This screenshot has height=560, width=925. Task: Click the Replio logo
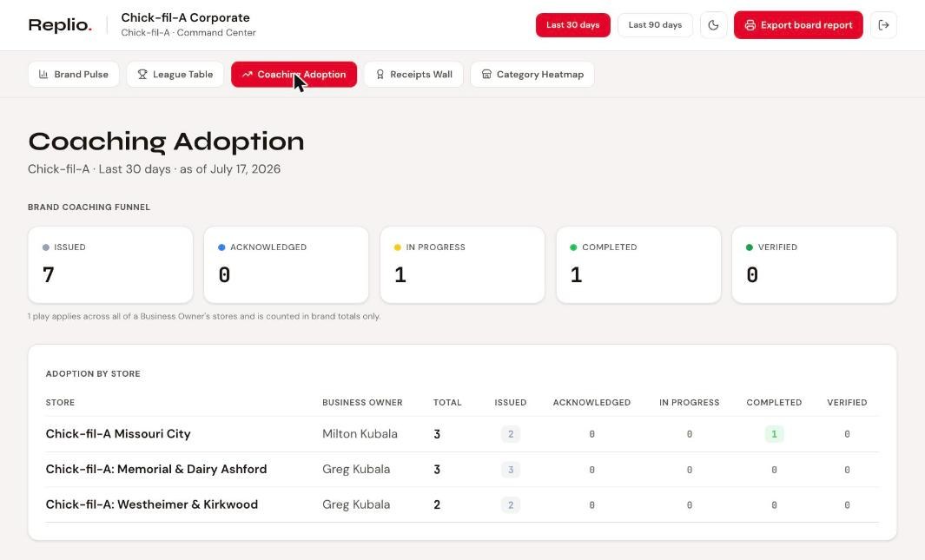click(x=60, y=25)
